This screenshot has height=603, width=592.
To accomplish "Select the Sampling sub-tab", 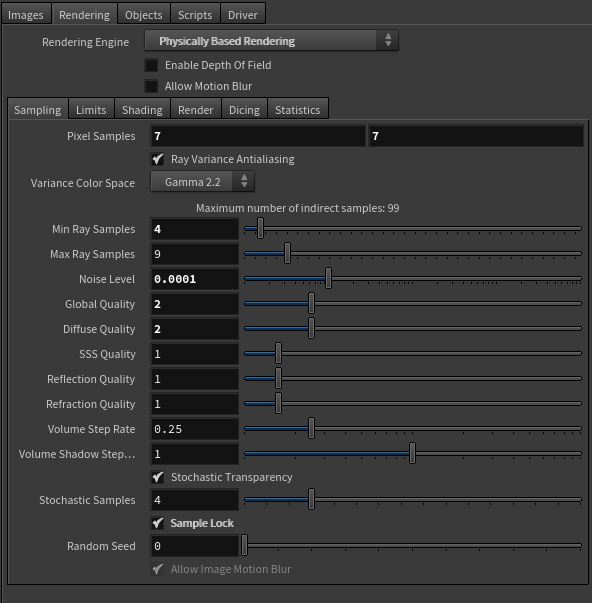I will pyautogui.click(x=38, y=110).
